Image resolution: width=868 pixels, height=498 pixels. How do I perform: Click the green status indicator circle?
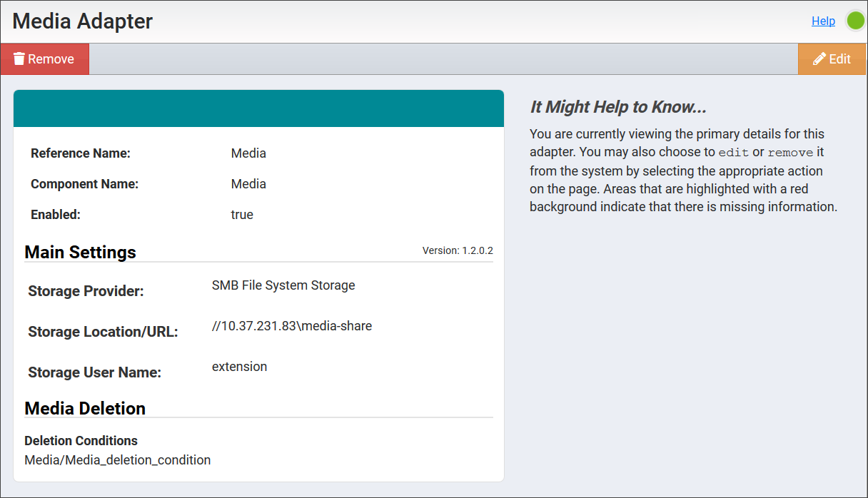tap(855, 21)
